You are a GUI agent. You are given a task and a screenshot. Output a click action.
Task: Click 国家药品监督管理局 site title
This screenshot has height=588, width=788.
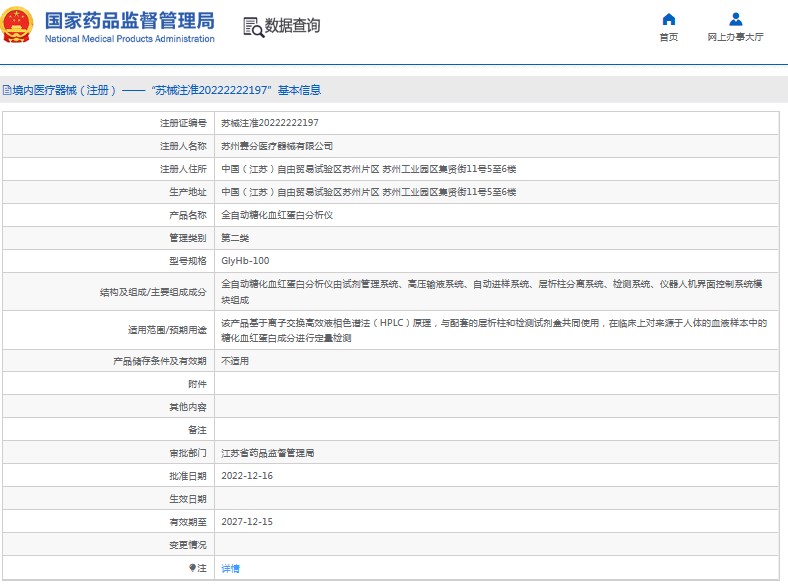(130, 21)
